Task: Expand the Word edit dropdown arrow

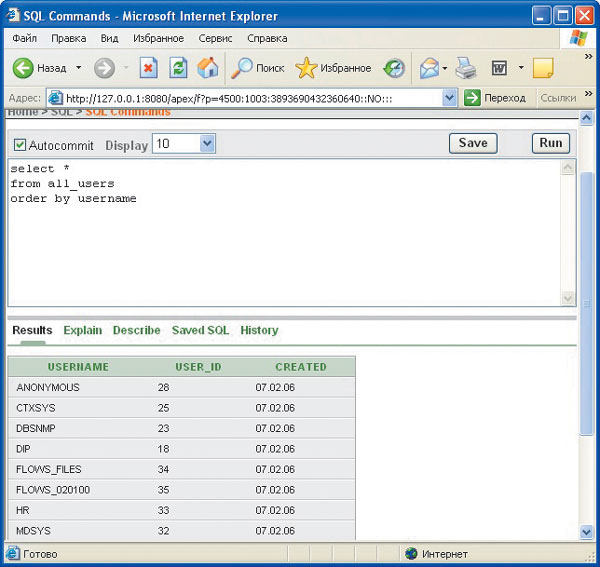Action: click(521, 68)
